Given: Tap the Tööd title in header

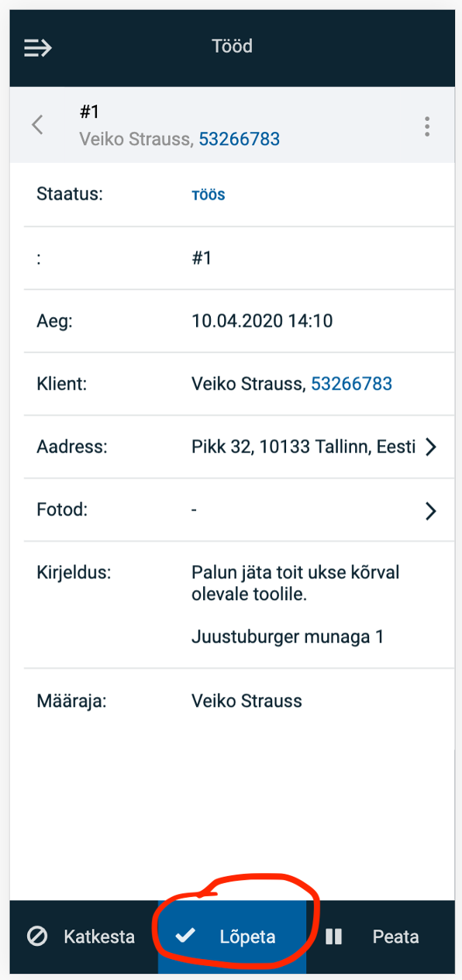Looking at the screenshot, I should pos(233,47).
